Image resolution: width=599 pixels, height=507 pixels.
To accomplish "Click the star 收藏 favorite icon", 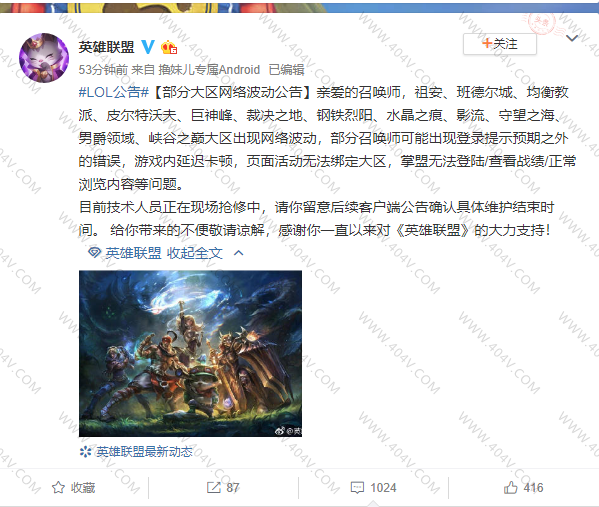I will tap(58, 488).
